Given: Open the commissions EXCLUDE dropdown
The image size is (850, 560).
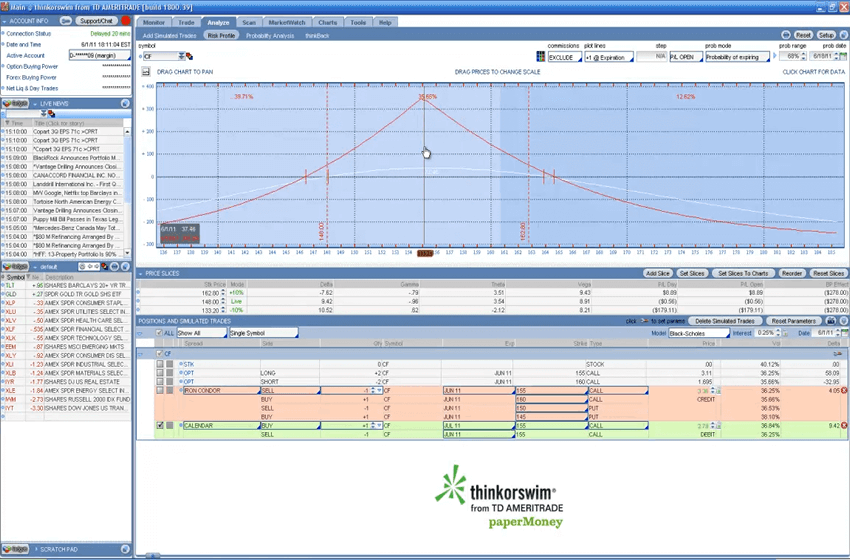Looking at the screenshot, I should [x=564, y=57].
